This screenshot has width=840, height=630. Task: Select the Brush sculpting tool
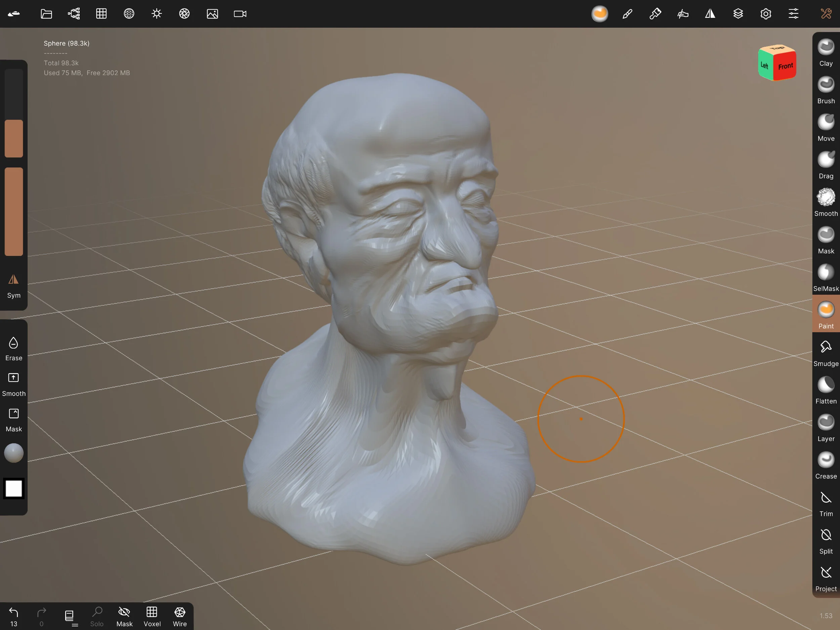click(x=826, y=90)
